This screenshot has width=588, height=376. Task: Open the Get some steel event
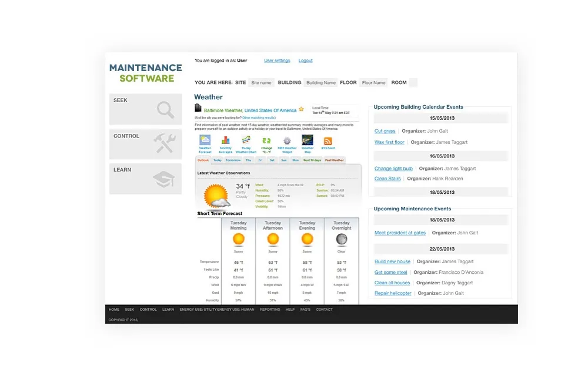(x=391, y=273)
